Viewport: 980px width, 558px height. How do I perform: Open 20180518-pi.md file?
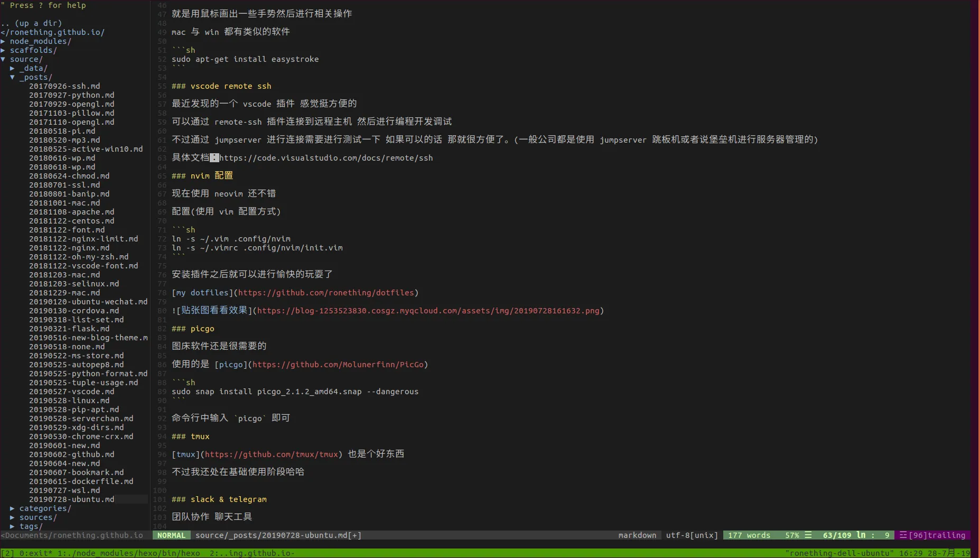pyautogui.click(x=62, y=131)
